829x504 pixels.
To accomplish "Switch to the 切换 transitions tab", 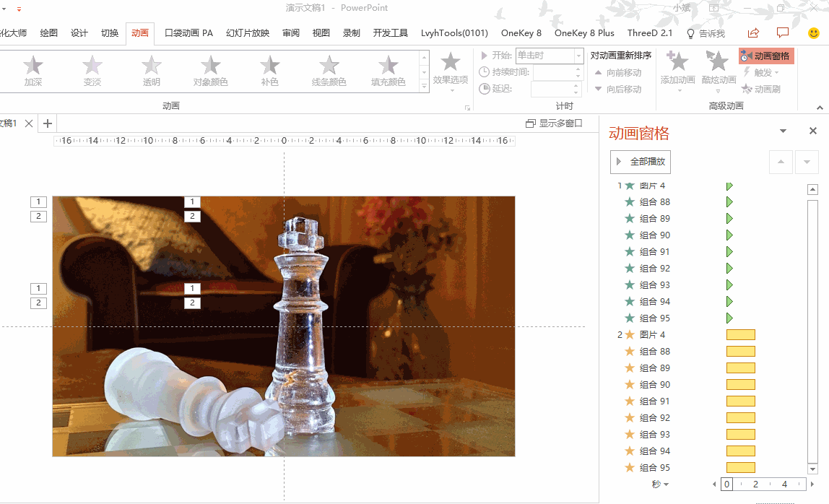I will click(110, 33).
